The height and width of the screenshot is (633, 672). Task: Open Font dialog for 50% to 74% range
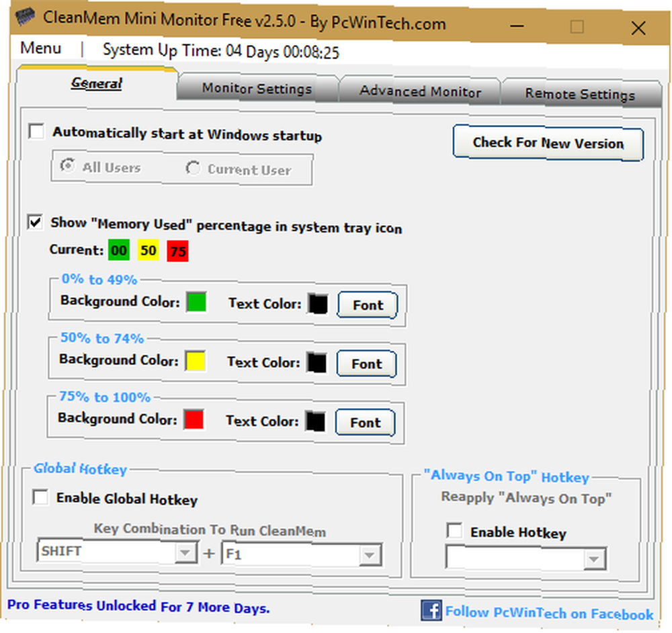pyautogui.click(x=367, y=364)
